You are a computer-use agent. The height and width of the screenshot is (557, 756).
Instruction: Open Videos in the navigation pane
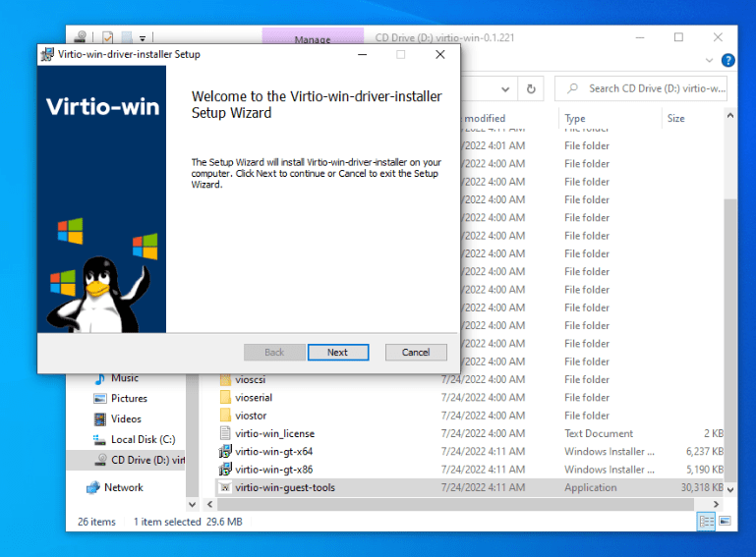click(x=126, y=418)
